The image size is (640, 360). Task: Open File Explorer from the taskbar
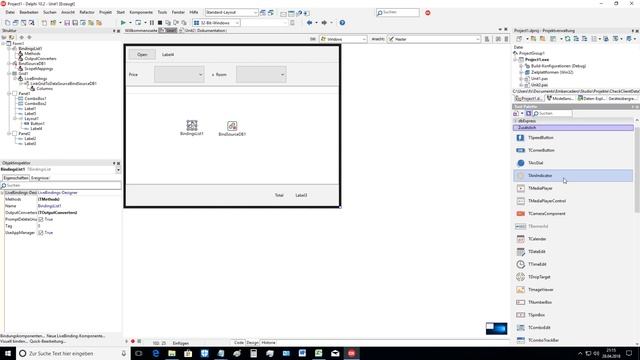pos(172,353)
